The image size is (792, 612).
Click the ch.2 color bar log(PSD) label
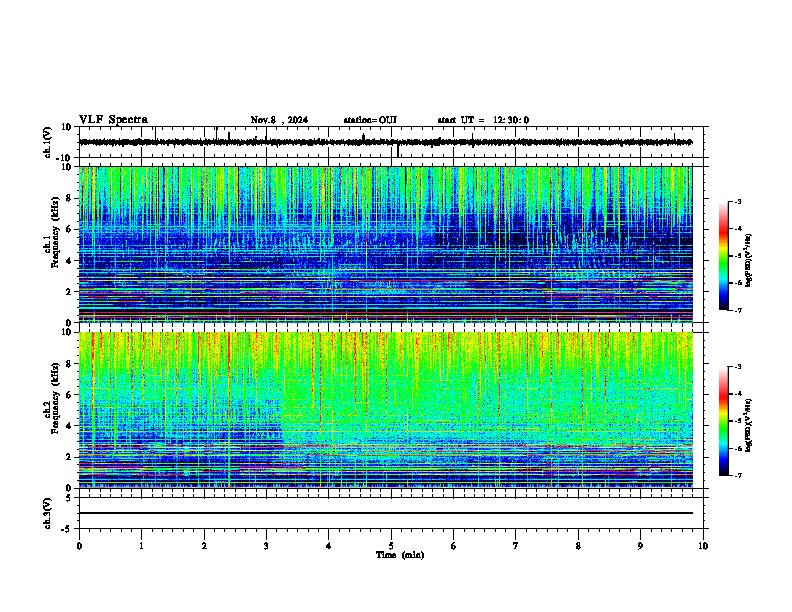point(749,425)
